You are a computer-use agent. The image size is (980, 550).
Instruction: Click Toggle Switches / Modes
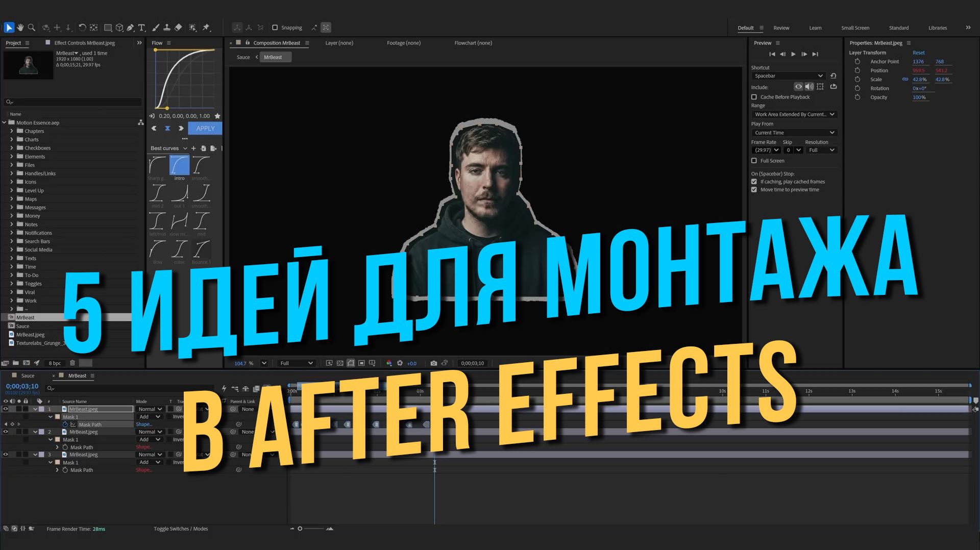181,529
